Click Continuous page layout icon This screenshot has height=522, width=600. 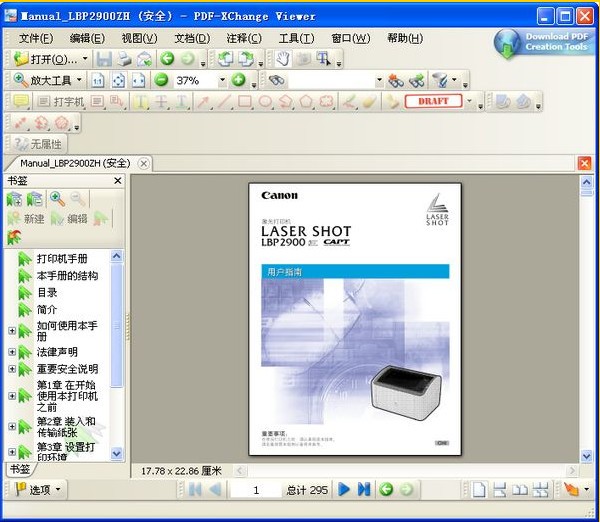click(499, 489)
